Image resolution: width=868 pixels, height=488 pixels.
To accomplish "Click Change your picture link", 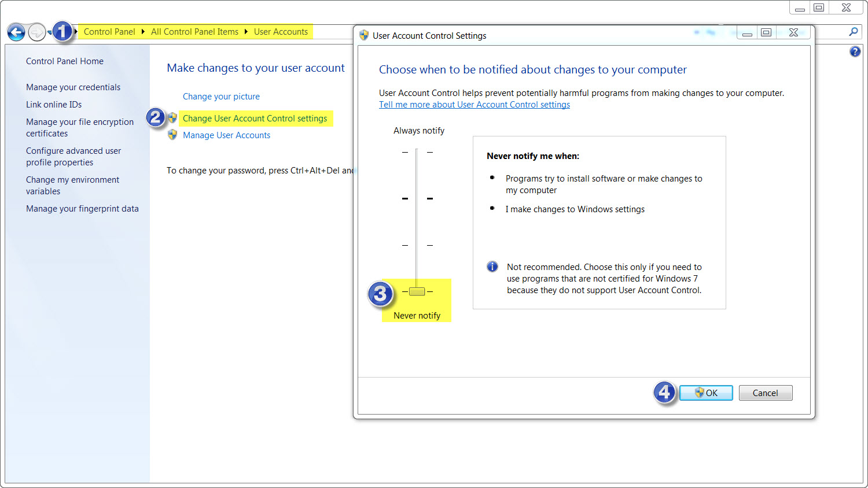I will tap(221, 97).
